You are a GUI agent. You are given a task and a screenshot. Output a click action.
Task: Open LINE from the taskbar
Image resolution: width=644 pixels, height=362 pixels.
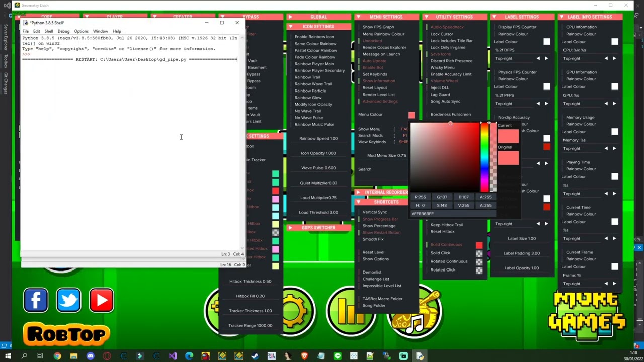pos(337,356)
